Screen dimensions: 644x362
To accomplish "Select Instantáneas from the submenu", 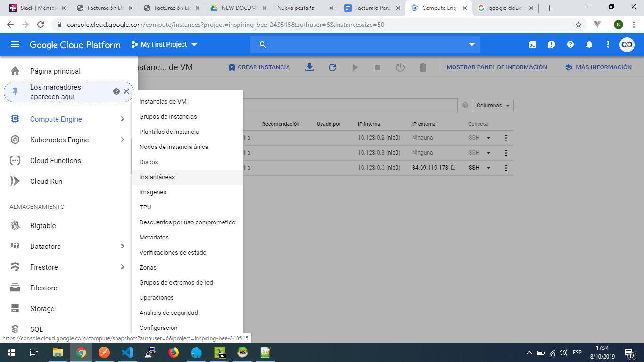I will pyautogui.click(x=157, y=177).
